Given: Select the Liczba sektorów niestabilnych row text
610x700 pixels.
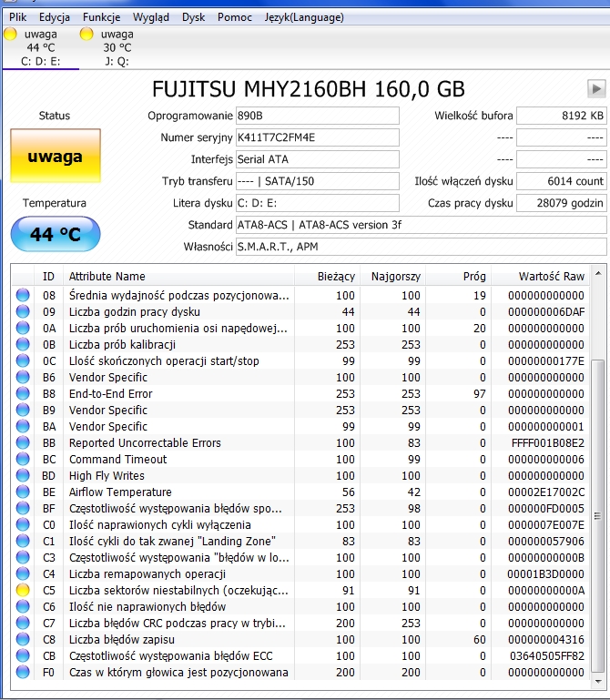Looking at the screenshot, I should (178, 590).
